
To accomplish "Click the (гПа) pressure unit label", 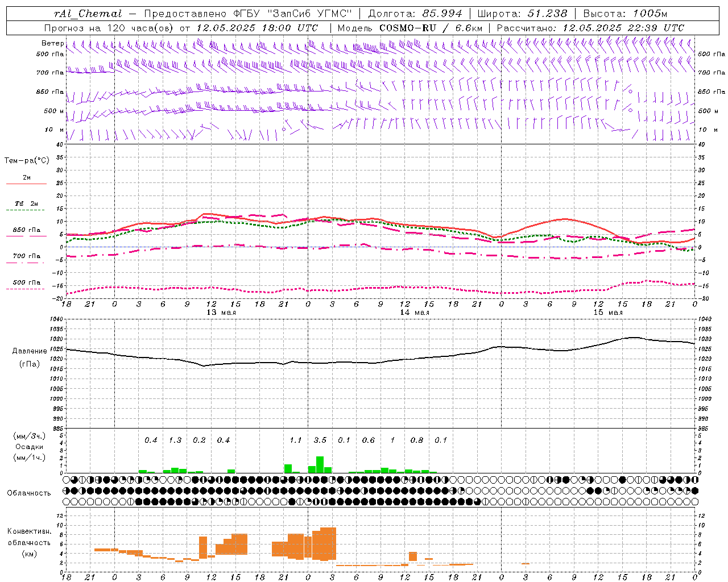I will 30,364.
